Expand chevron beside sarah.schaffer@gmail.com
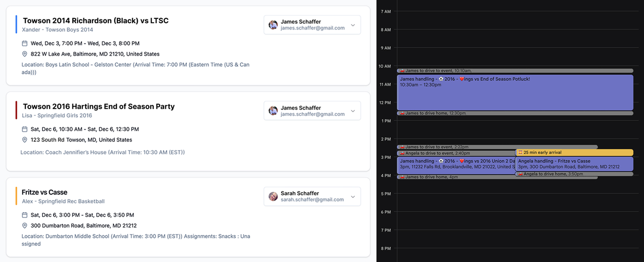 [x=353, y=197]
